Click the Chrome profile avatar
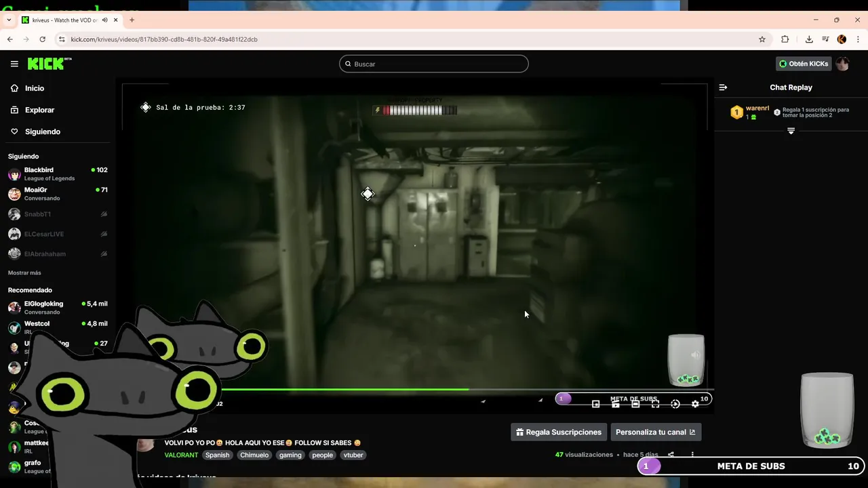Image resolution: width=868 pixels, height=488 pixels. tap(842, 39)
